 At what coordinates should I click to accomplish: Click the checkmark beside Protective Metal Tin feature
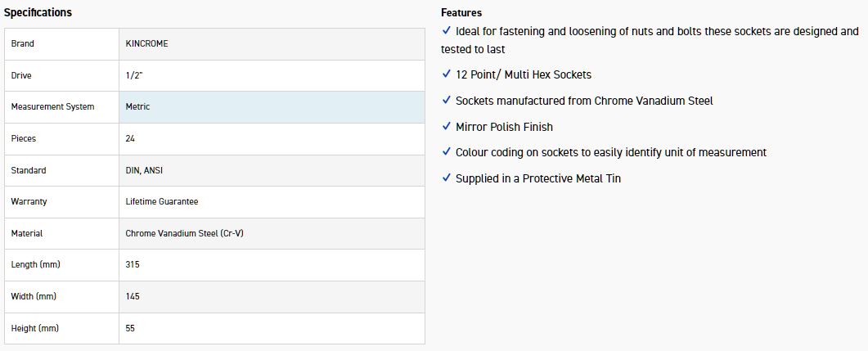tap(446, 178)
